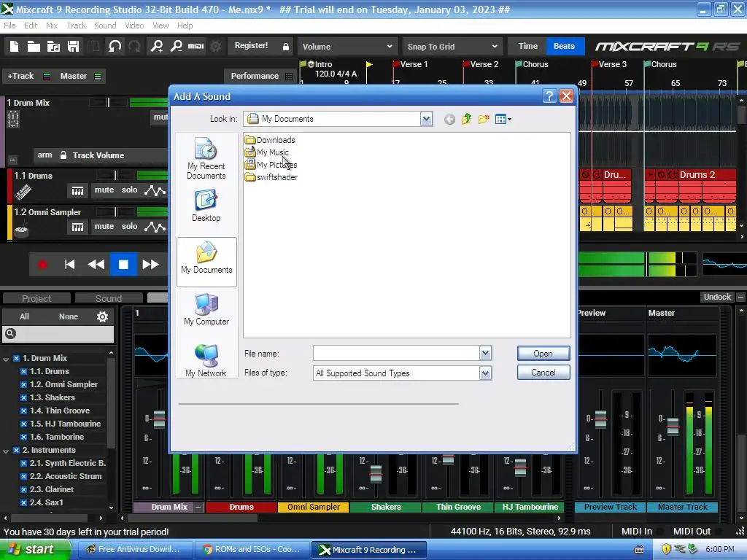
Task: Click the Open Project folder icon
Action: coord(34,46)
